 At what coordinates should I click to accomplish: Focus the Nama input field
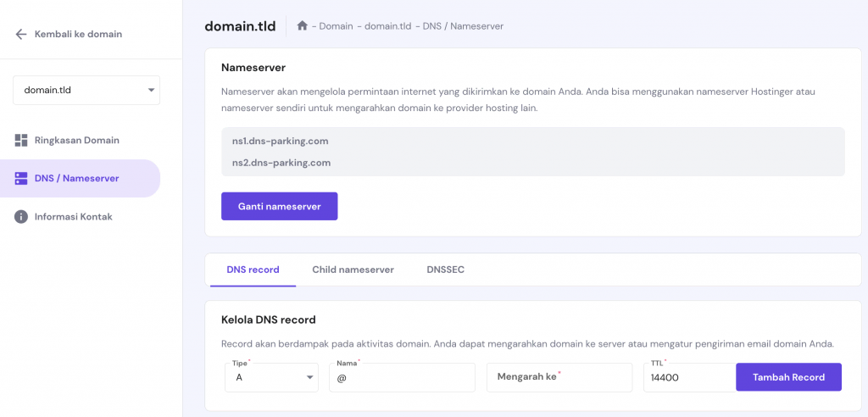point(402,378)
